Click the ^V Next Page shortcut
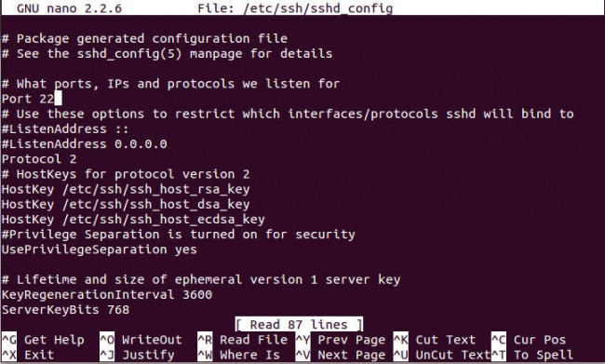 [x=341, y=355]
